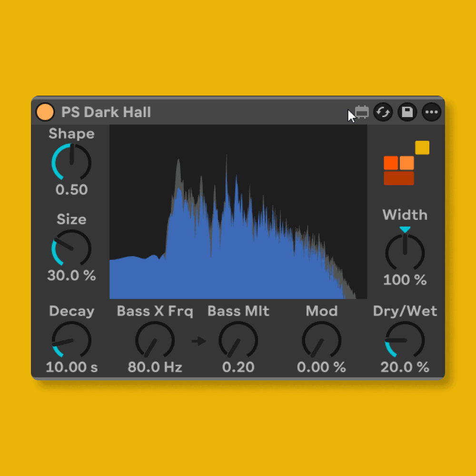Click the Decay knob
This screenshot has width=476, height=476.
pos(71,340)
